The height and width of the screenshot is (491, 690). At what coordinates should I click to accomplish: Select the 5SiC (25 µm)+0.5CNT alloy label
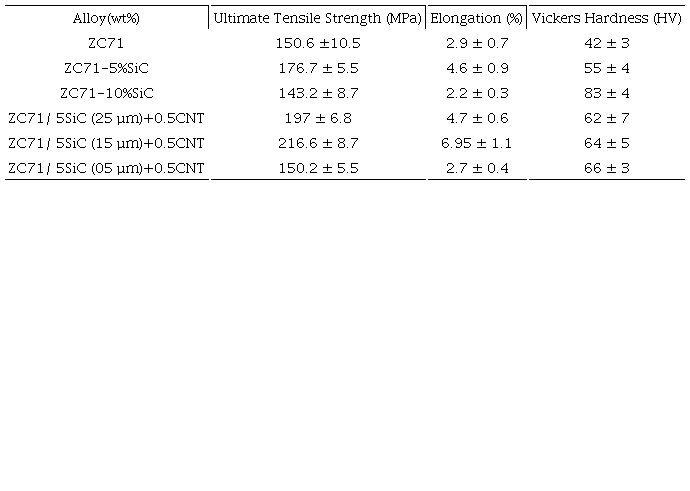[106, 119]
